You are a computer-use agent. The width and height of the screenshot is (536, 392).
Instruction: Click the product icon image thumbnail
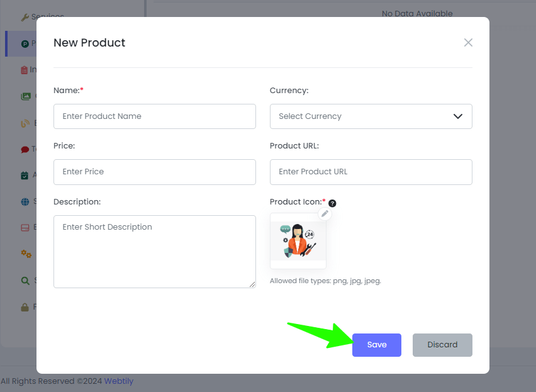298,241
